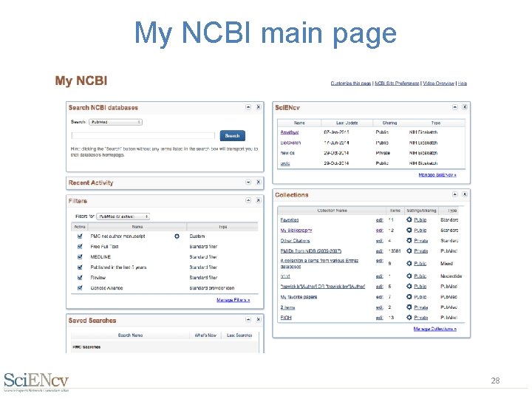Click the Search Name column header
The image size is (532, 399).
pos(130,335)
